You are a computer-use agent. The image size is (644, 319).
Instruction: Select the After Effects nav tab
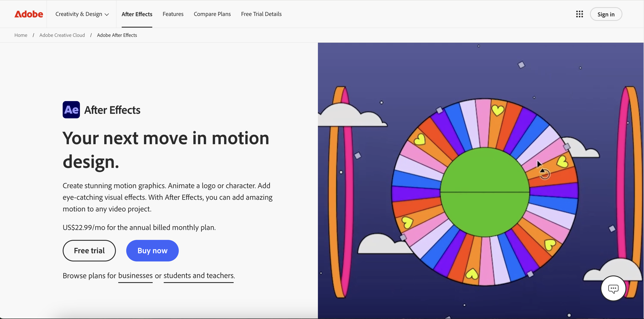tap(137, 14)
